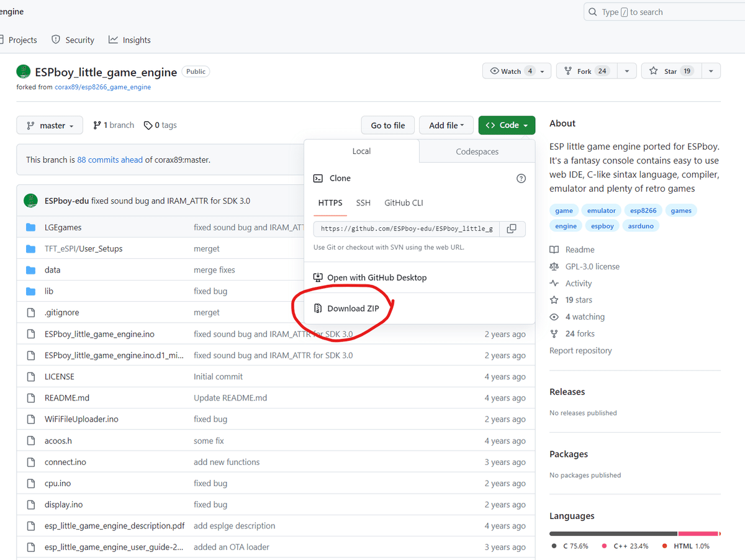Open ESPboy_little_game_engine.ino file
Screen dimensions: 745x560
[99, 334]
